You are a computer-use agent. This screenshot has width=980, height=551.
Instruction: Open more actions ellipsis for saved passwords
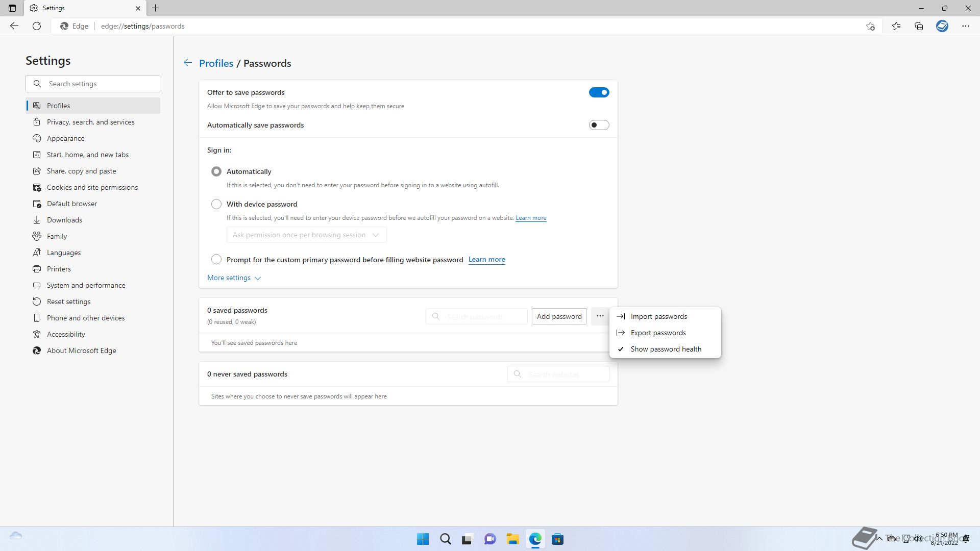pos(600,316)
